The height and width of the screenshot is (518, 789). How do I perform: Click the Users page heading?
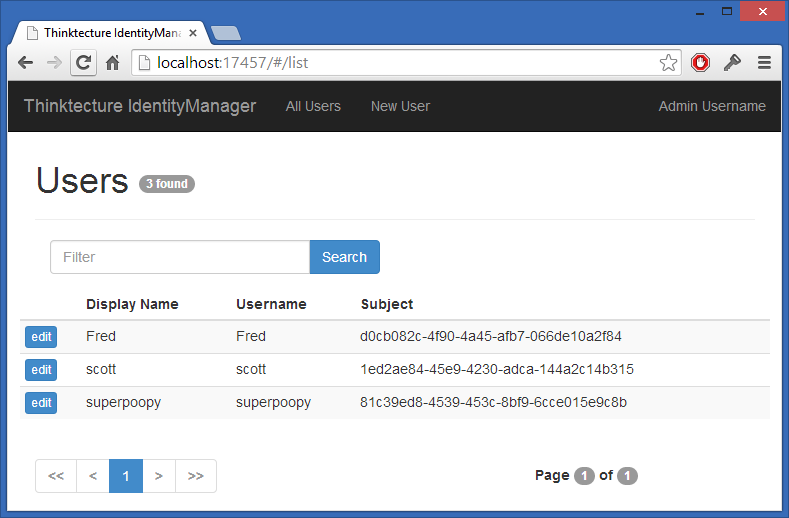(x=83, y=180)
